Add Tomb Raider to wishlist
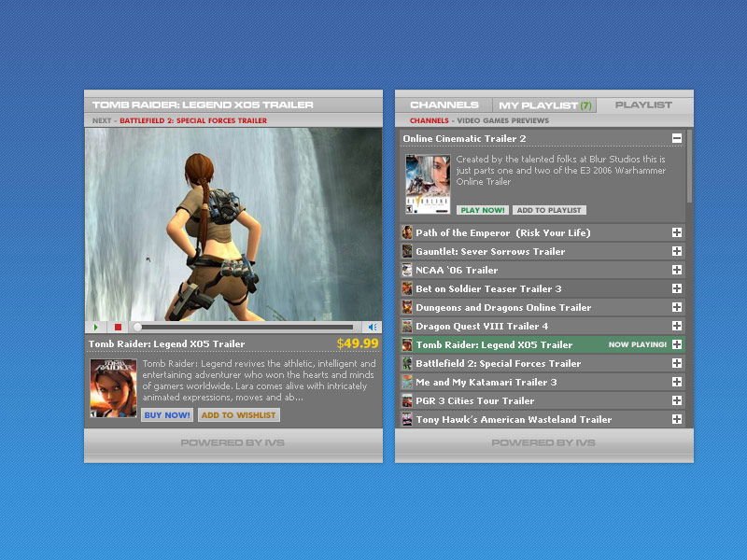 coord(238,415)
